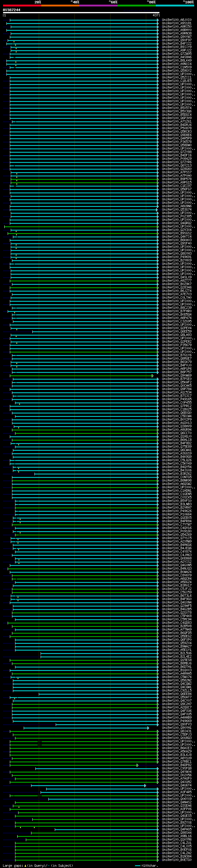Open hit UniRef100_Q9XF97

pyautogui.click(x=177, y=40)
